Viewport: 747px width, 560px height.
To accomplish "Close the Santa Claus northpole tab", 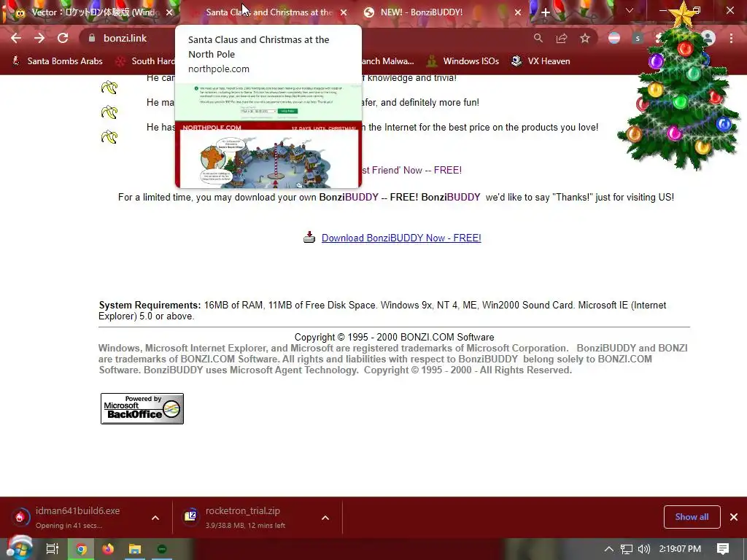I will 344,12.
